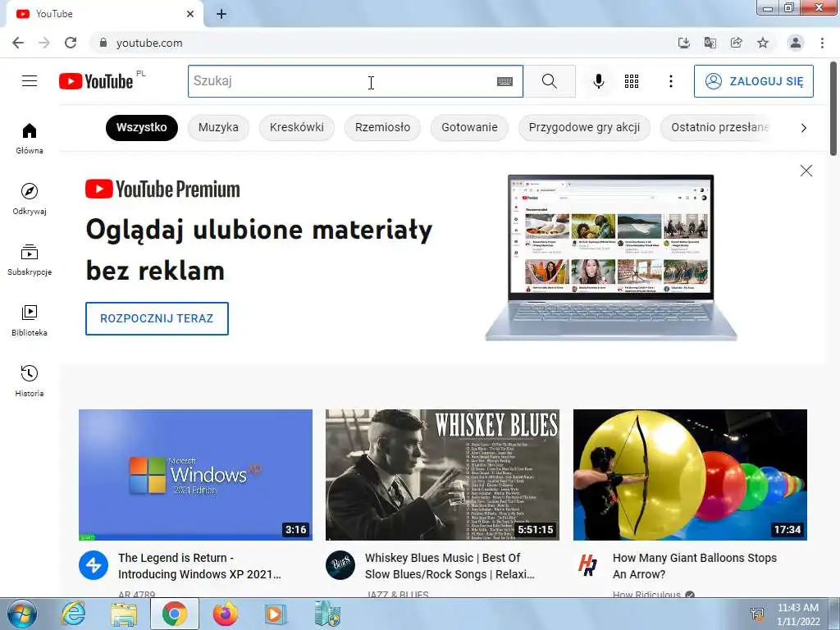The image size is (840, 630).
Task: Open Windows Explorer from taskbar
Action: click(x=124, y=614)
